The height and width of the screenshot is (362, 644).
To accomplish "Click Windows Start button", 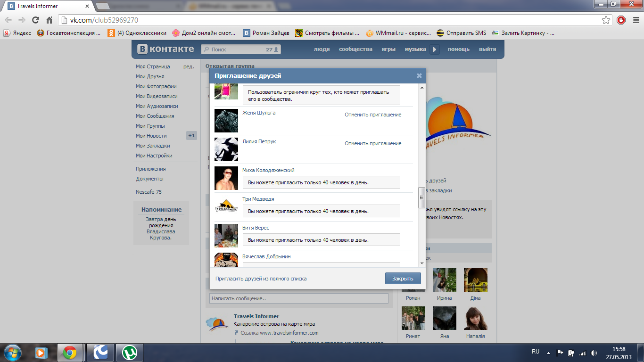I will 12,352.
